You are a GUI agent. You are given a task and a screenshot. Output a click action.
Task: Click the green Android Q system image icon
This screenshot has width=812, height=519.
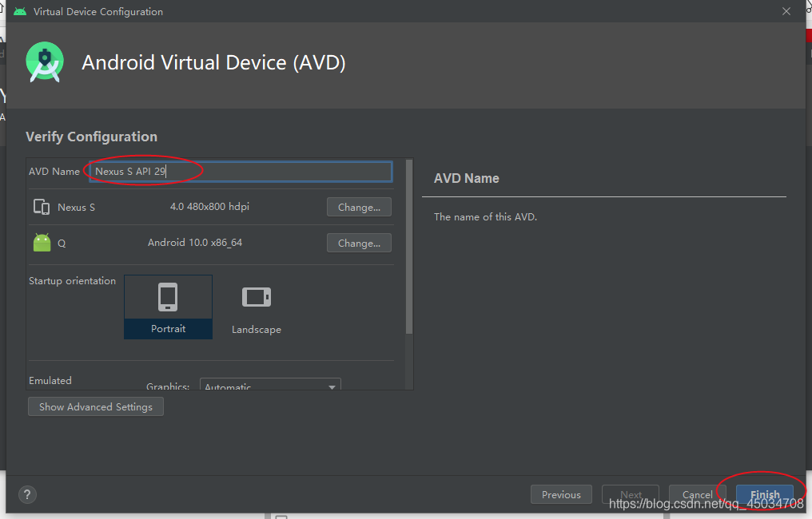tap(42, 242)
